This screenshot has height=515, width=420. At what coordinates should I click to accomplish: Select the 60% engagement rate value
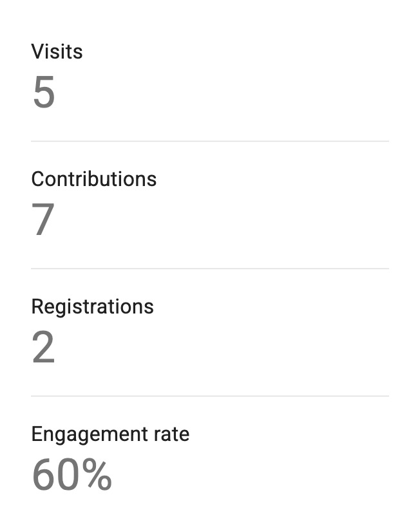pos(72,475)
